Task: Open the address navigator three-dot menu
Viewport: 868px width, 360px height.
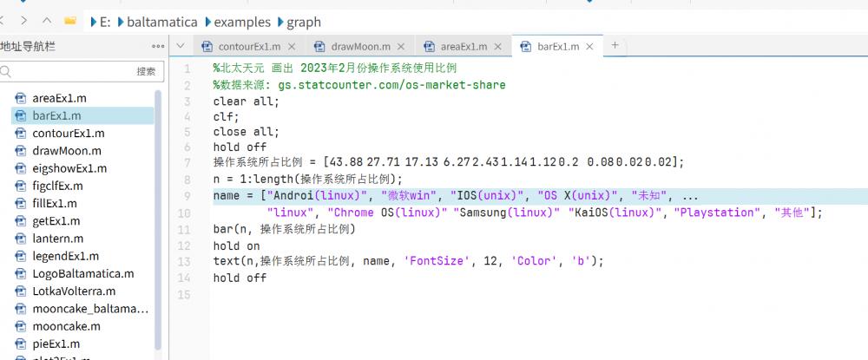Action: (157, 47)
